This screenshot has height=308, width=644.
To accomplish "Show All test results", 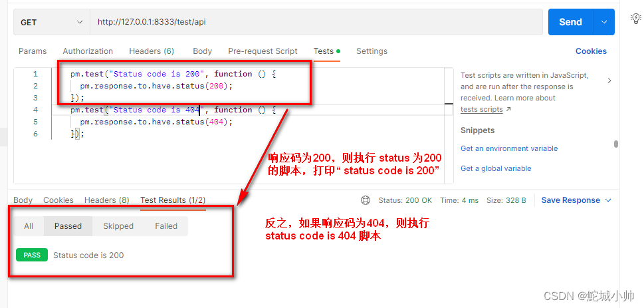I will click(29, 226).
